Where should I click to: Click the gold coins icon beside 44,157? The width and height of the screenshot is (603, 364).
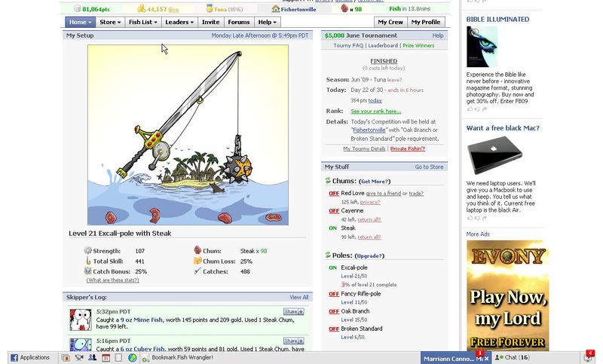point(142,8)
